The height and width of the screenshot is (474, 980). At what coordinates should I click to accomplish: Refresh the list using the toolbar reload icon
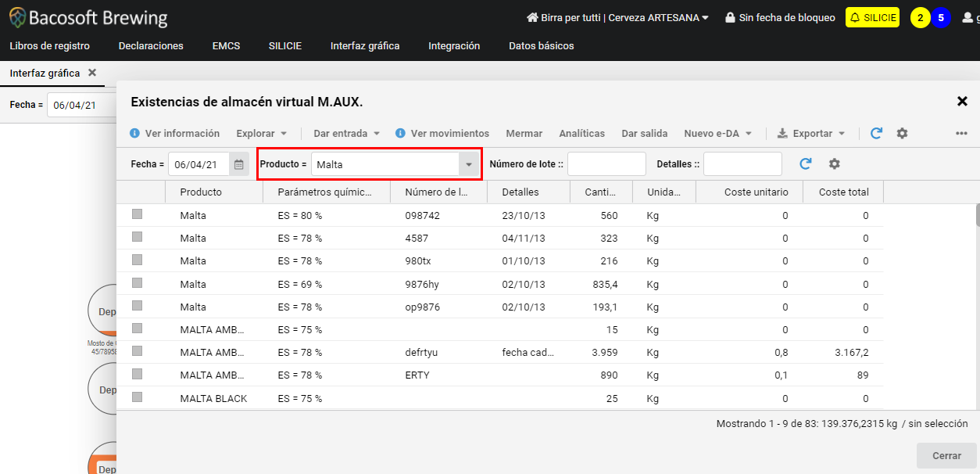coord(876,134)
